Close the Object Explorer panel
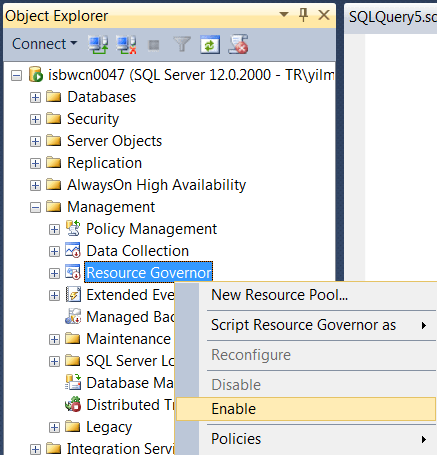The height and width of the screenshot is (455, 437). coord(324,15)
